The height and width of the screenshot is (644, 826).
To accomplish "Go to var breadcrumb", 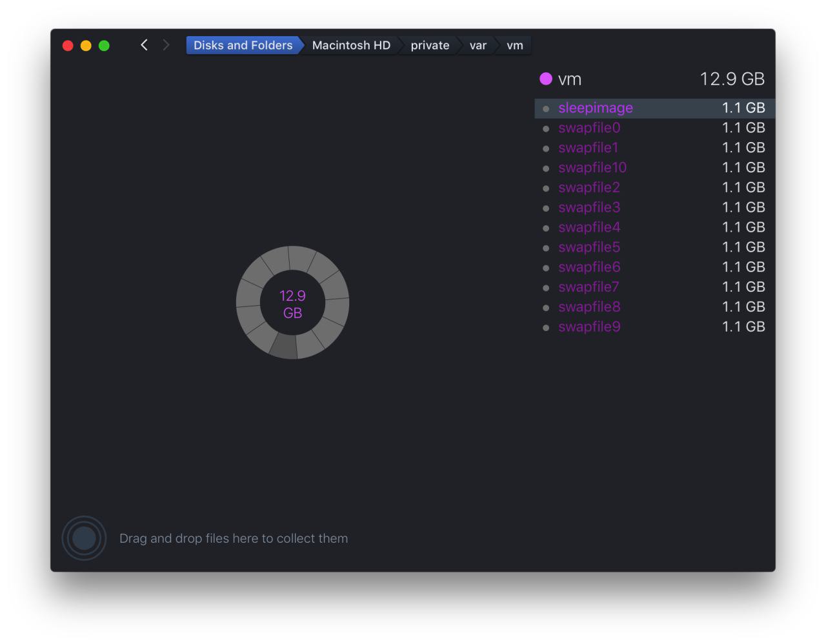I will coord(478,45).
